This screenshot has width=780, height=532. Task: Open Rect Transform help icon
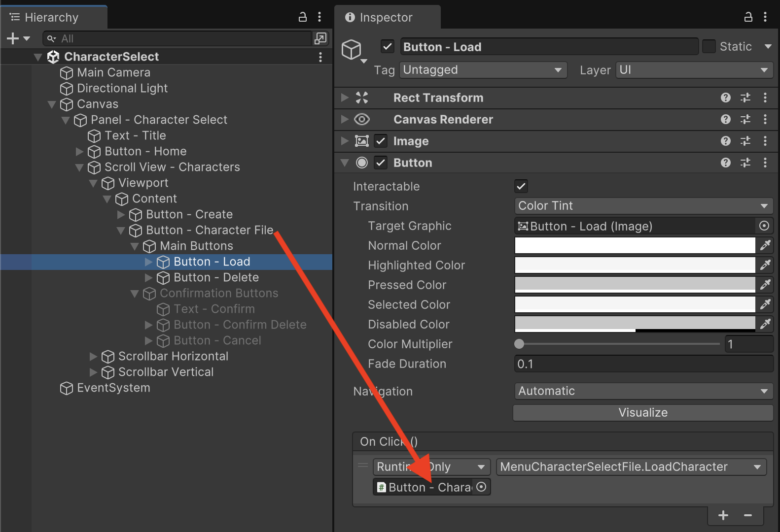pos(725,98)
